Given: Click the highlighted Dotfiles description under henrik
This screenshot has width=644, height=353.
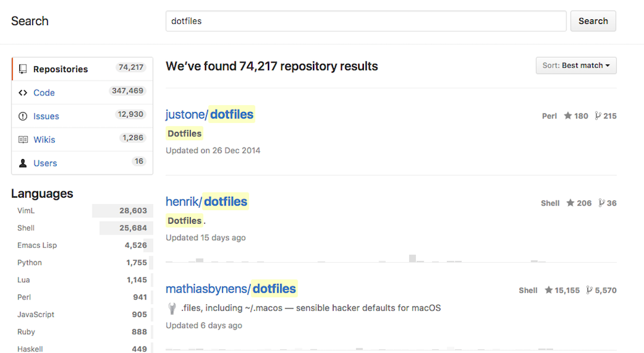Looking at the screenshot, I should 184,221.
